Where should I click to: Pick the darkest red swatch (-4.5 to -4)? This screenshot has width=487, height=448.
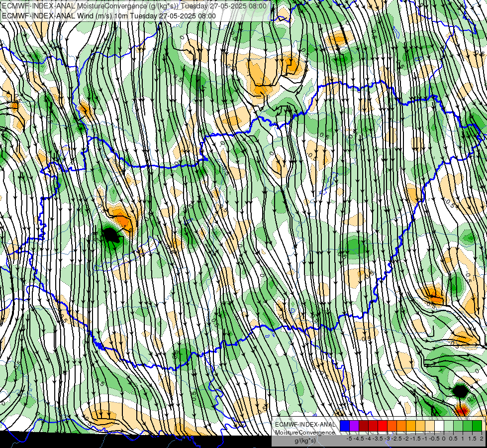point(364,426)
